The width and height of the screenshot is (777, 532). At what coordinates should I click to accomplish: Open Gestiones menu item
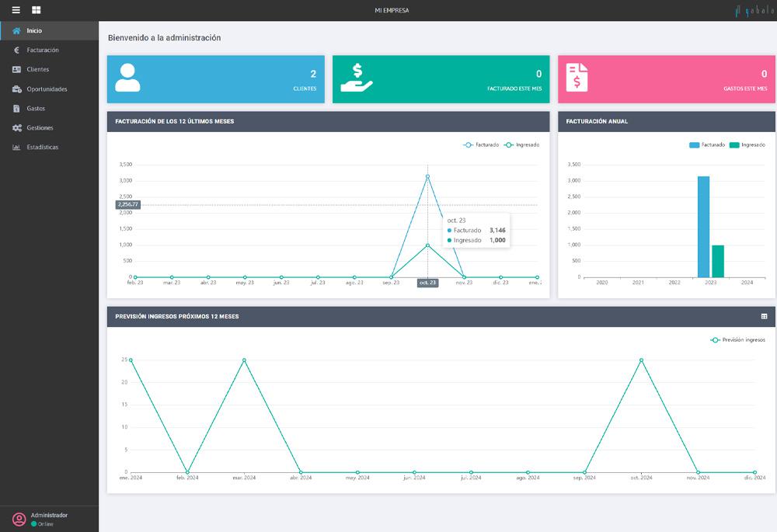[x=49, y=128]
